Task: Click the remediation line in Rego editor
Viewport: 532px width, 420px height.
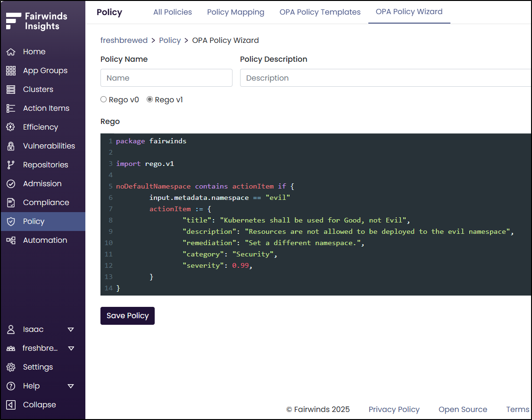Action: [x=274, y=243]
